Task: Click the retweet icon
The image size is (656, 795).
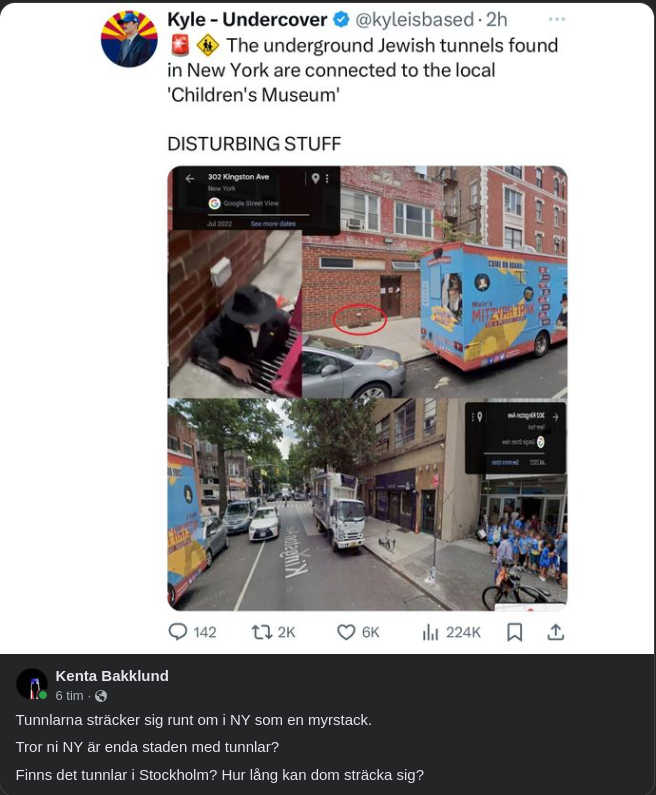Action: pos(262,632)
